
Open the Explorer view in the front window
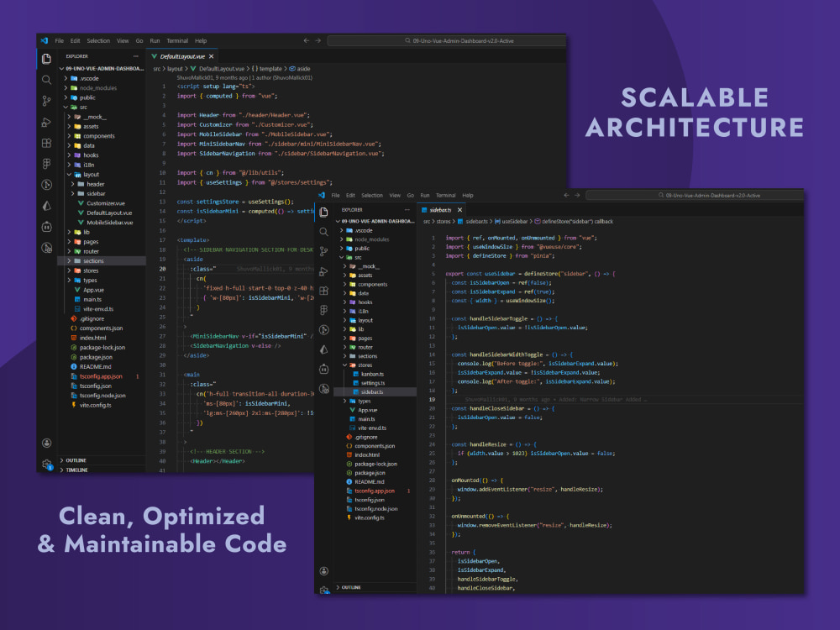tap(323, 213)
